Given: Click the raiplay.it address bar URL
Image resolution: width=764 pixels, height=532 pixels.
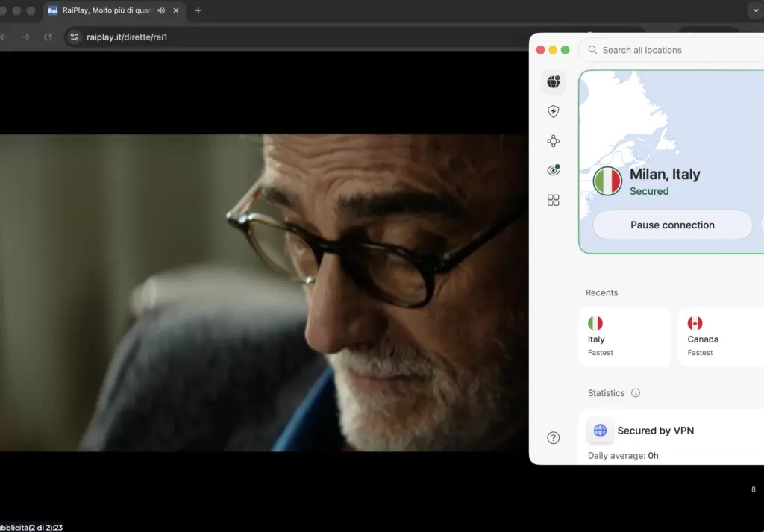Looking at the screenshot, I should tap(127, 37).
